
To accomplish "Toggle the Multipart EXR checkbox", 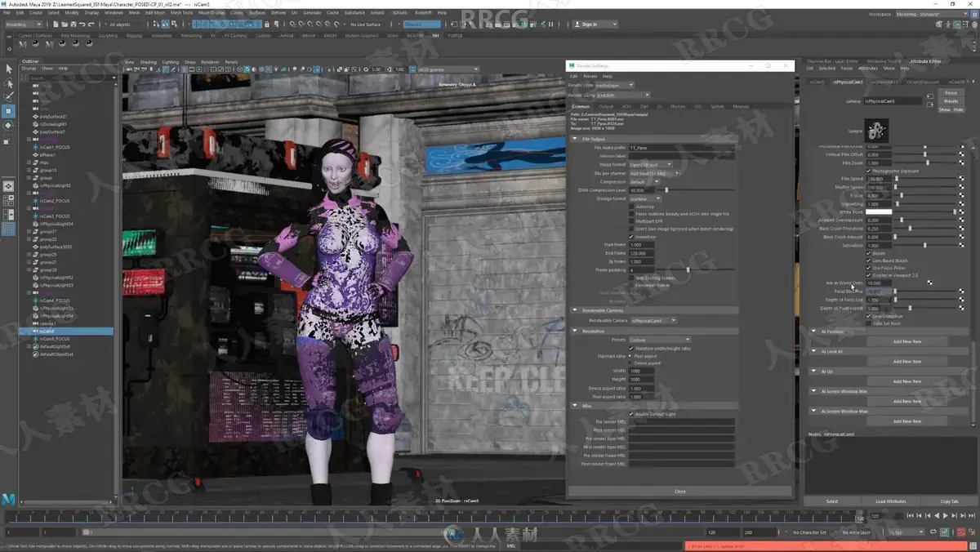I will (x=631, y=221).
